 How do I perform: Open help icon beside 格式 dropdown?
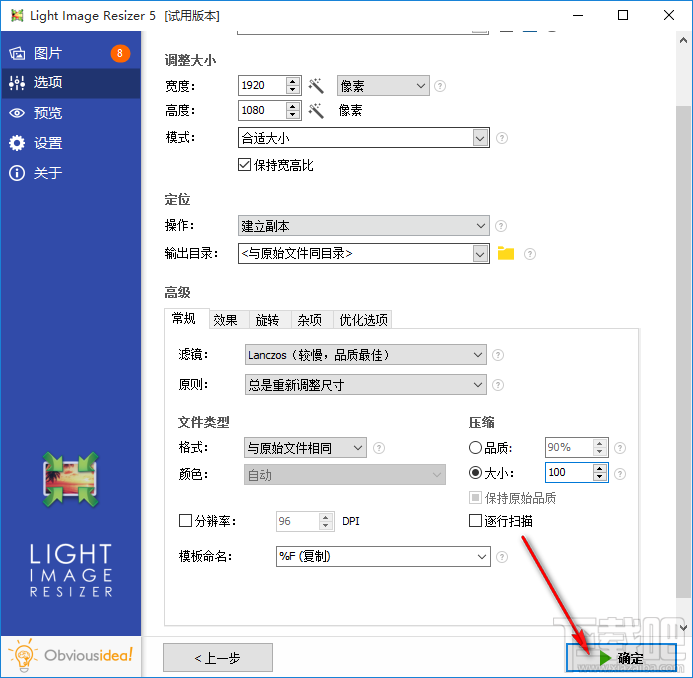pyautogui.click(x=379, y=448)
